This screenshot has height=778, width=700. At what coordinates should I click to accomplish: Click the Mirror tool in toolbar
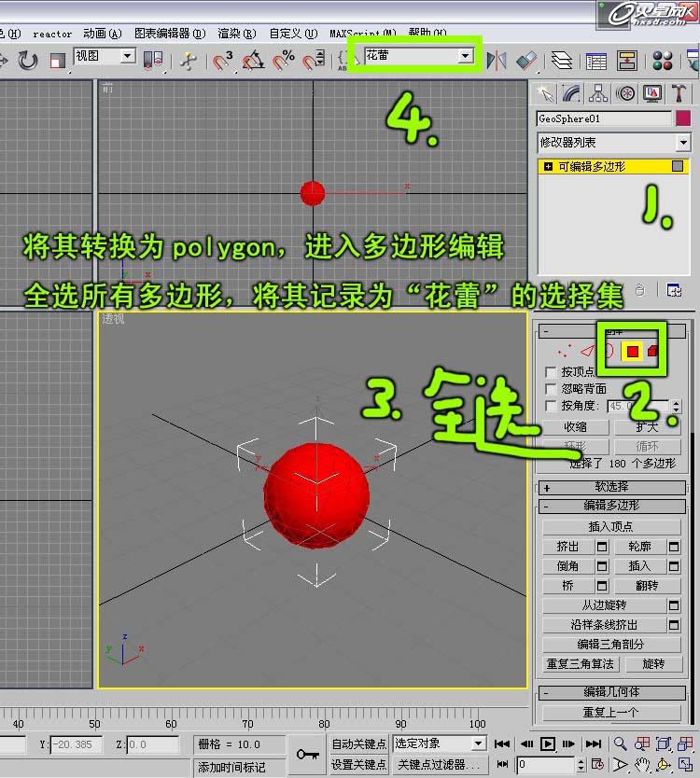click(497, 61)
